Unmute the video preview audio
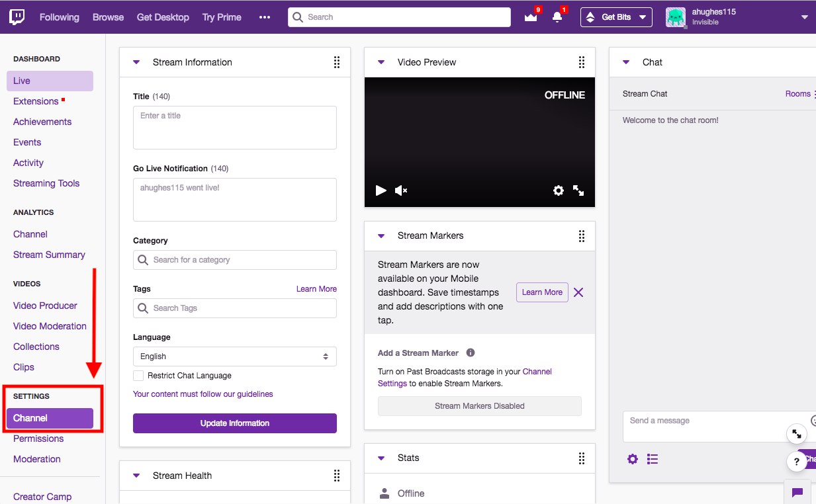This screenshot has width=816, height=504. click(401, 190)
